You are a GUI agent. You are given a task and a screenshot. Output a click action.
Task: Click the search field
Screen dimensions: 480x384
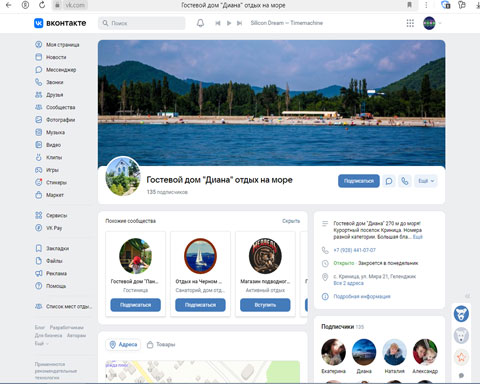(142, 23)
